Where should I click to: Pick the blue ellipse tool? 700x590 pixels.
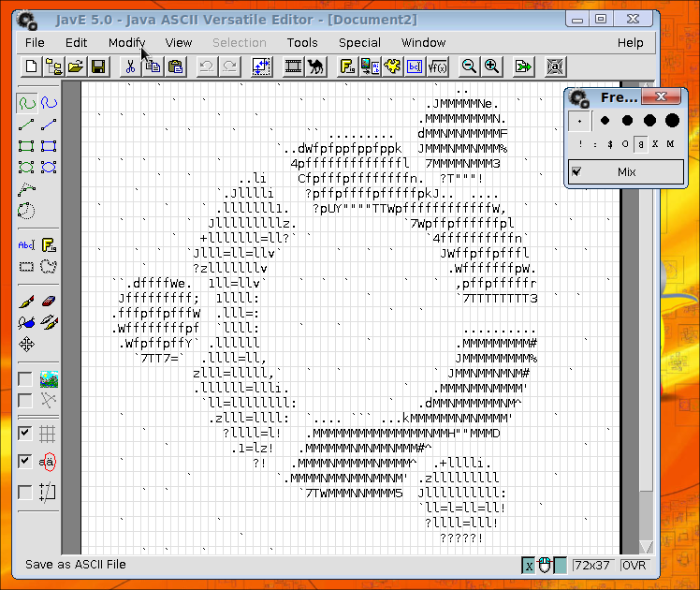(49, 168)
